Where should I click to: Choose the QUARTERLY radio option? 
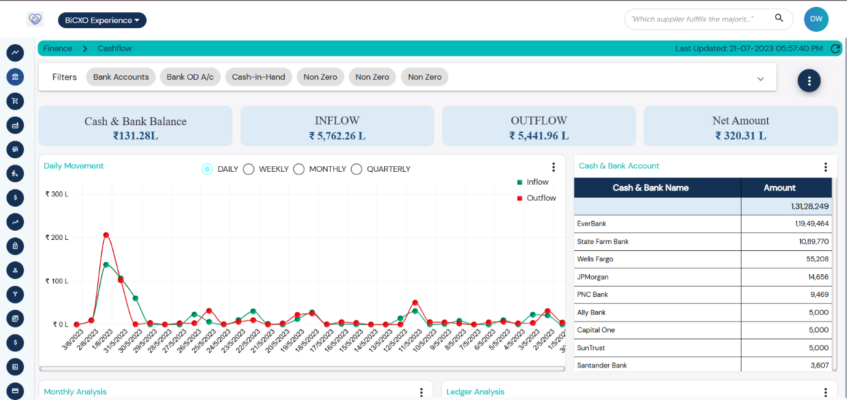click(356, 169)
